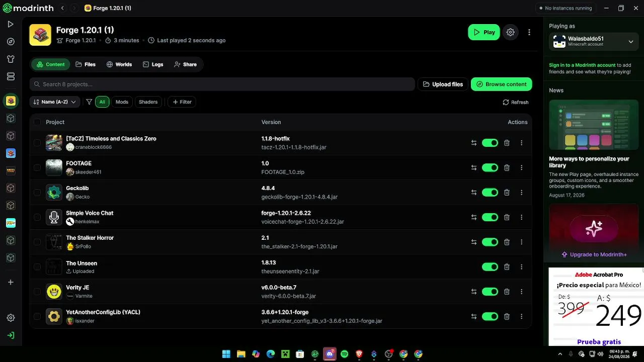Delete the Geckolib mod with trash icon

(x=507, y=193)
